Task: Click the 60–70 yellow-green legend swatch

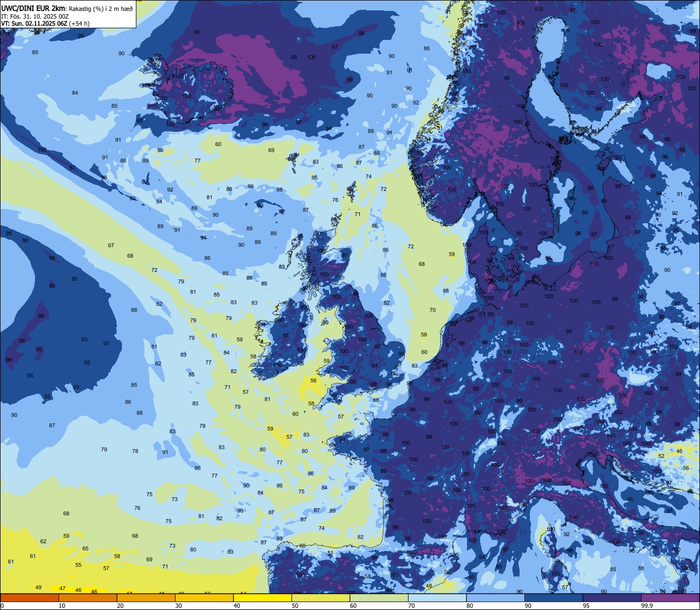Action: [379, 597]
